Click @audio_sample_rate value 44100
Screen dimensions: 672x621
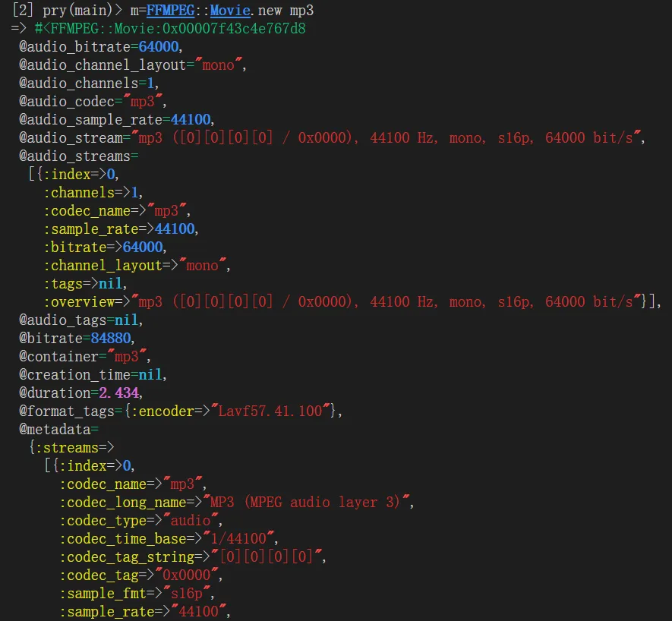(191, 119)
